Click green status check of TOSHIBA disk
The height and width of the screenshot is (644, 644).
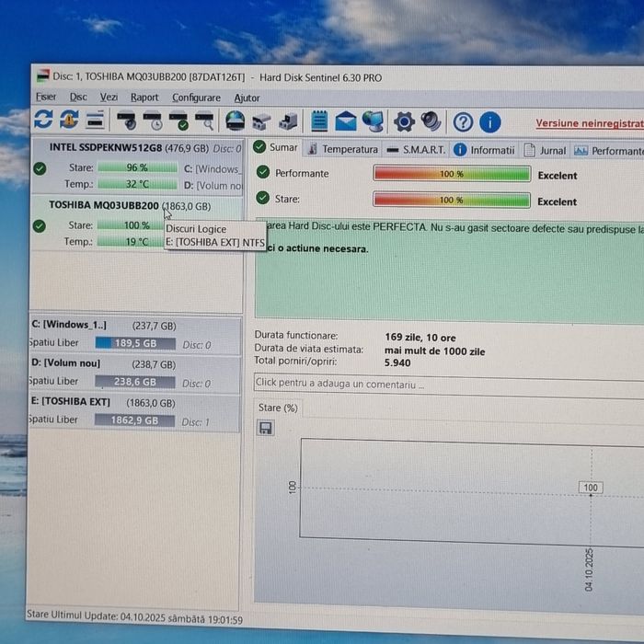tap(40, 226)
